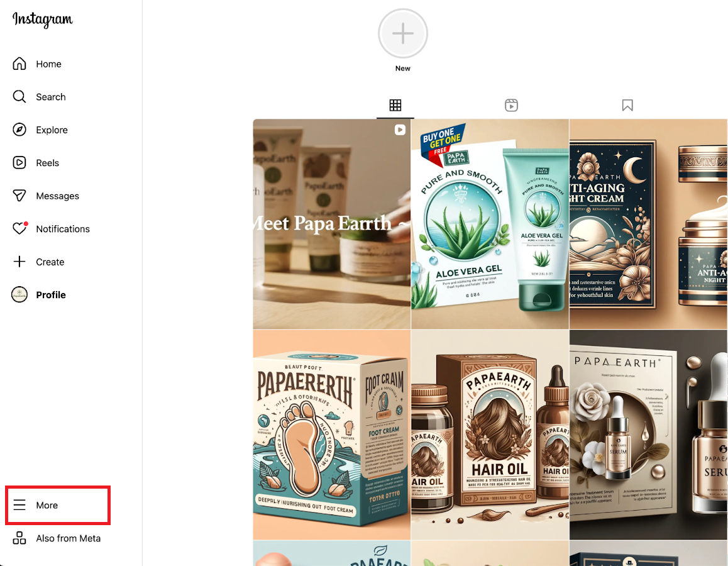Viewport: 728px width, 566px height.
Task: Open Also from Meta menu
Action: tap(57, 538)
